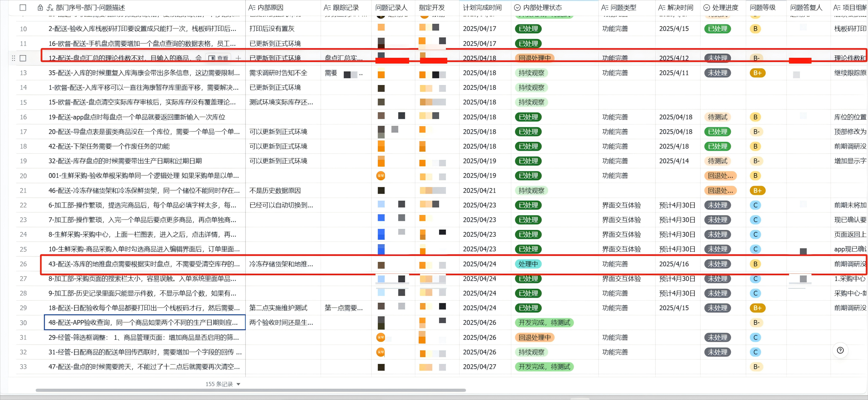Click the text-type icon on 内部原因 header
The image size is (868, 400).
pos(252,7)
